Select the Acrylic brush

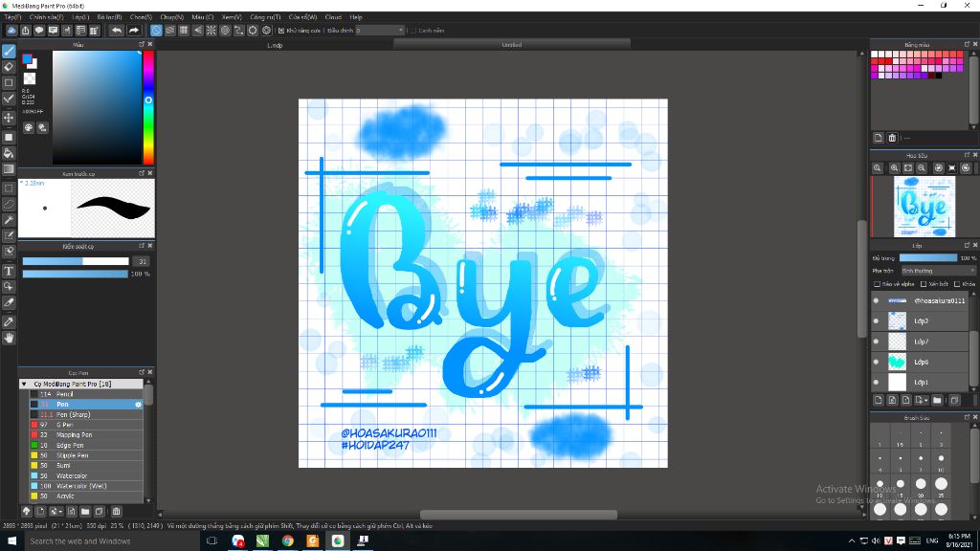(86, 496)
